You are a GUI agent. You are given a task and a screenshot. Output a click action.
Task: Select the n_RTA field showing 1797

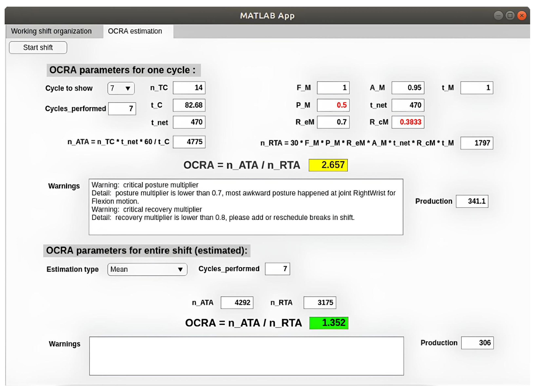(477, 143)
